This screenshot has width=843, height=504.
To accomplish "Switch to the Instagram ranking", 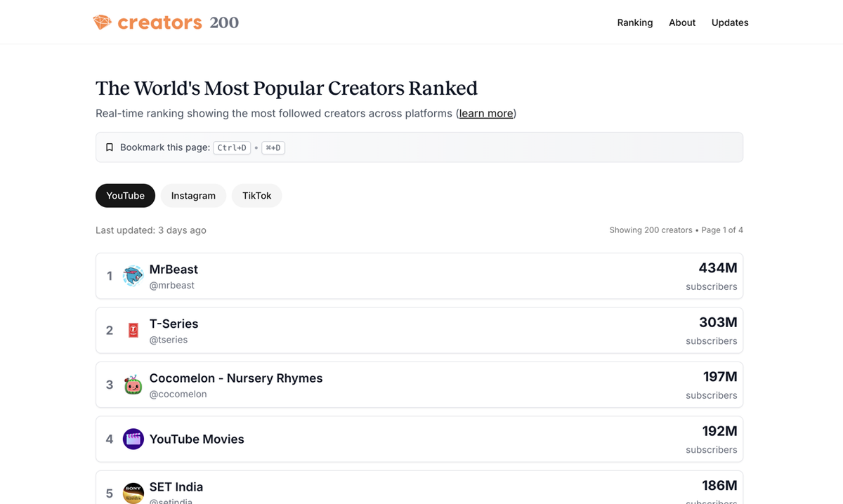I will 193,196.
